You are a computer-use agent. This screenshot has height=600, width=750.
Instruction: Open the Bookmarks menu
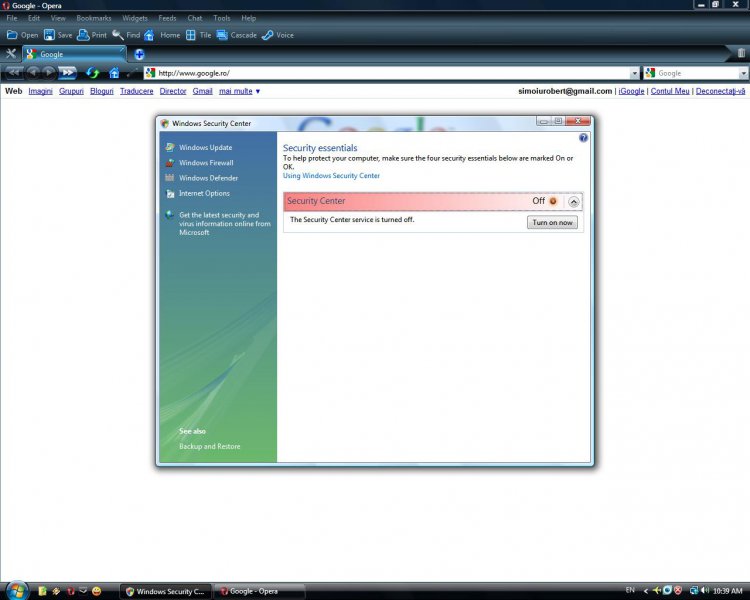[x=94, y=18]
